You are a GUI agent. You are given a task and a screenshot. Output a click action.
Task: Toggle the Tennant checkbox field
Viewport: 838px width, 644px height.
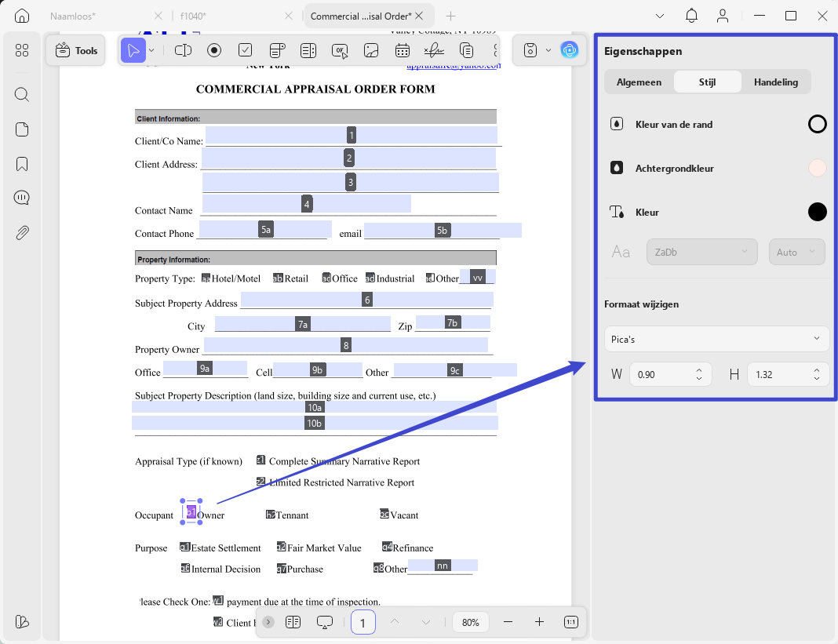271,514
